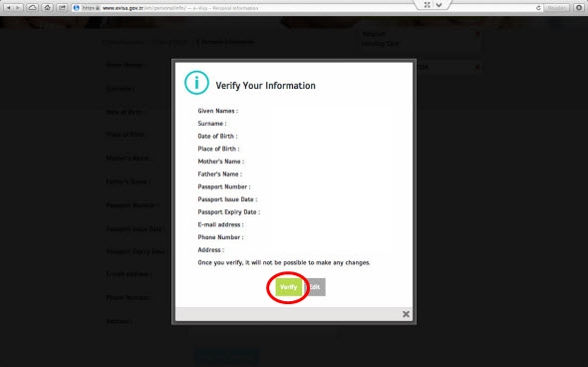
Task: Click the 'Phone Number :' dialog label
Action: pyautogui.click(x=220, y=237)
